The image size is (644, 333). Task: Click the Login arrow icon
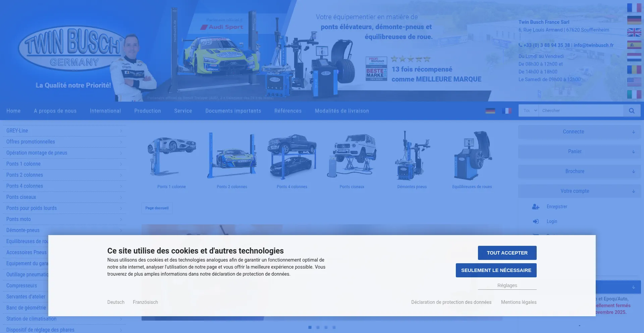pyautogui.click(x=536, y=222)
